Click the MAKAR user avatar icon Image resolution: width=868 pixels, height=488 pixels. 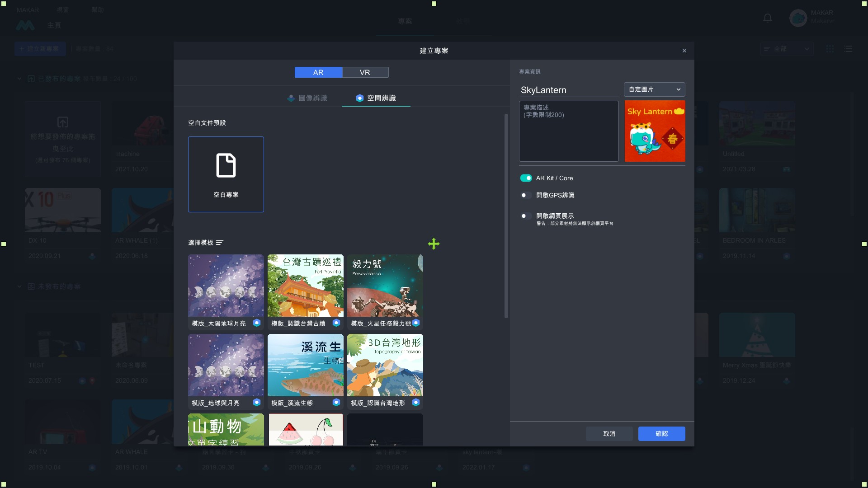(798, 18)
